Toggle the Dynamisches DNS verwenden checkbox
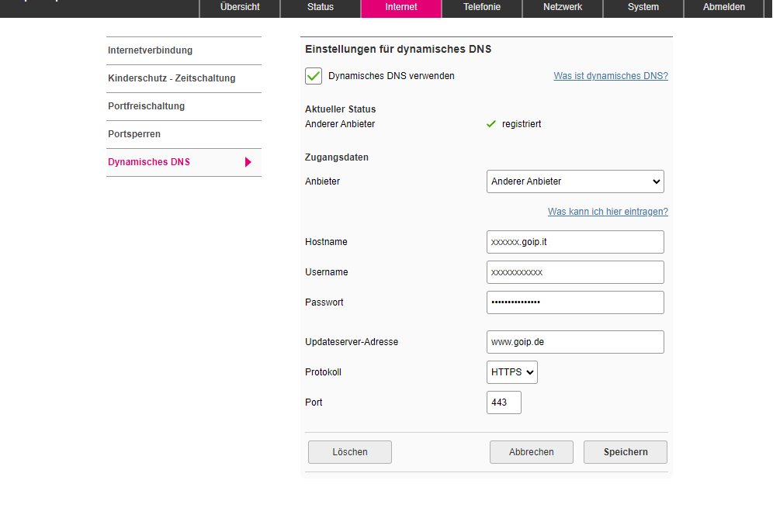 coord(314,76)
